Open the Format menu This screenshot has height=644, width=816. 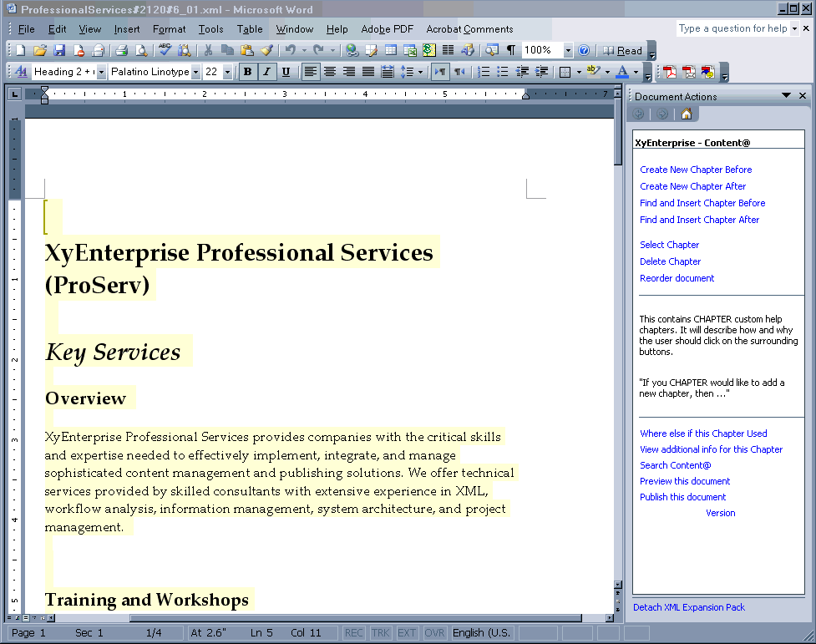click(x=170, y=29)
